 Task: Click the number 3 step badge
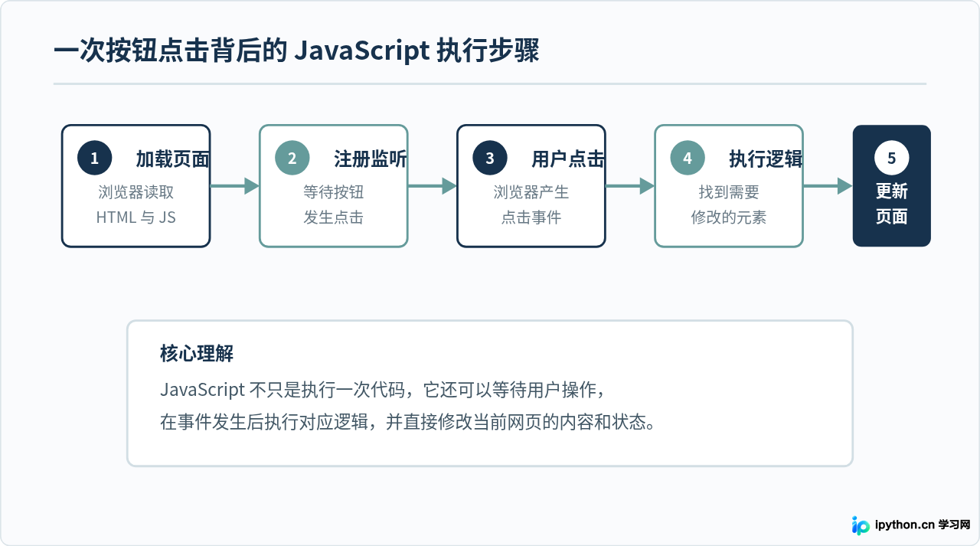click(x=490, y=159)
